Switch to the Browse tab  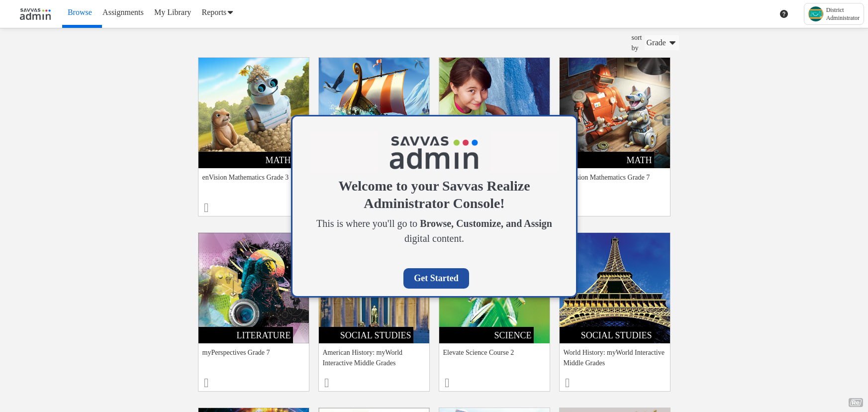80,12
